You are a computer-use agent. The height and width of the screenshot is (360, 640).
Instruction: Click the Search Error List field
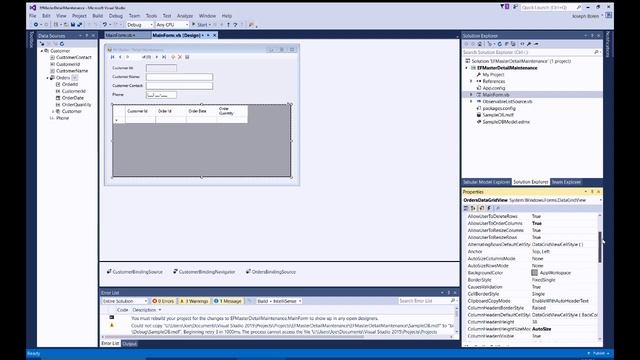click(x=427, y=301)
